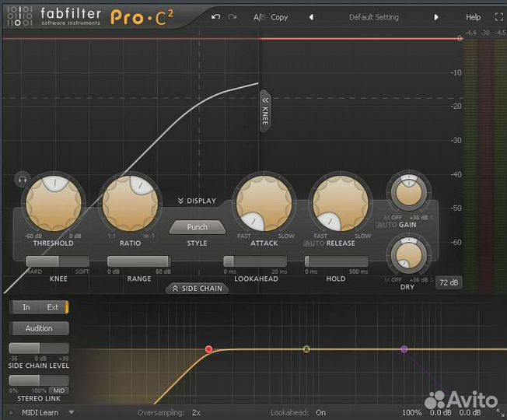Screen dimensions: 507x420
Task: Switch side chain input to Ext
Action: point(53,307)
